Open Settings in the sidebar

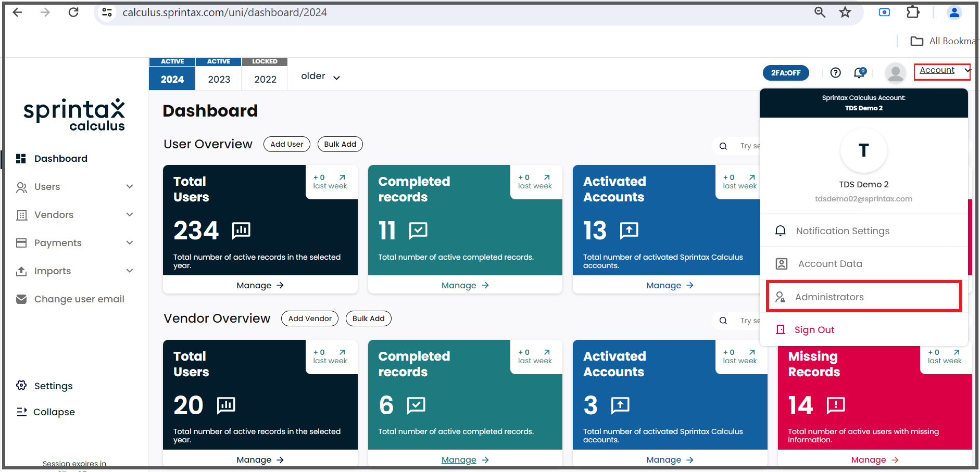[44, 386]
